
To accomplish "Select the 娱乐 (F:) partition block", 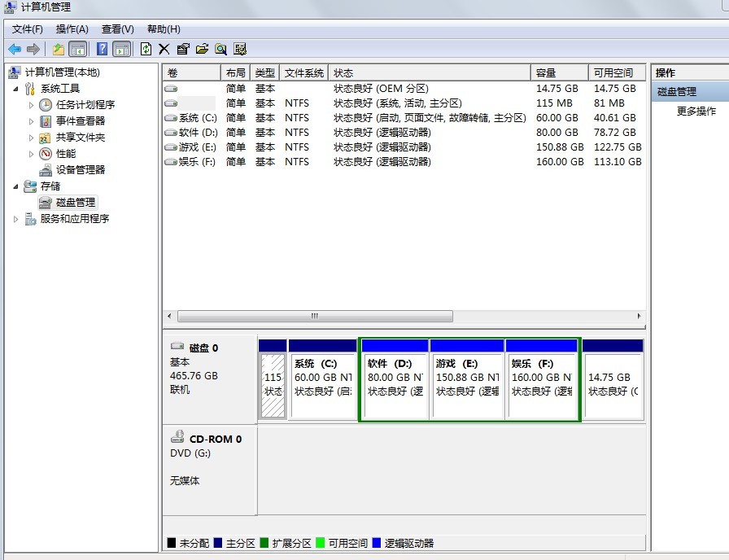I will click(542, 379).
